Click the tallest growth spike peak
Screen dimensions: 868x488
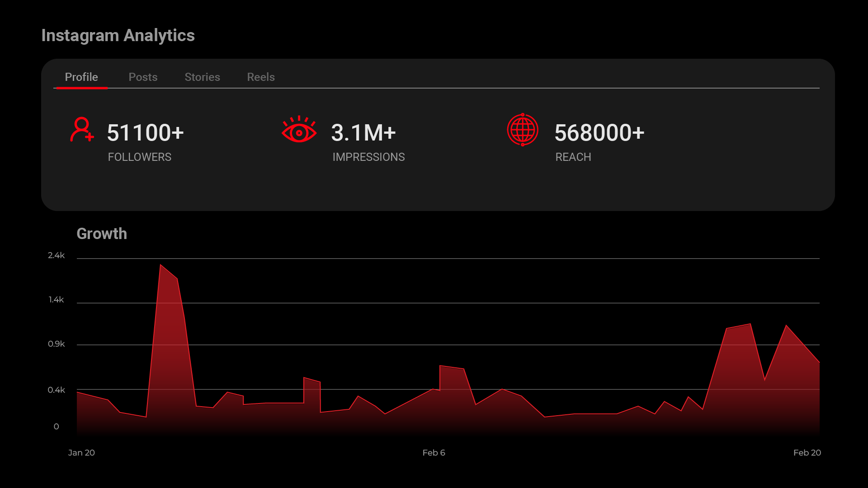click(x=160, y=265)
